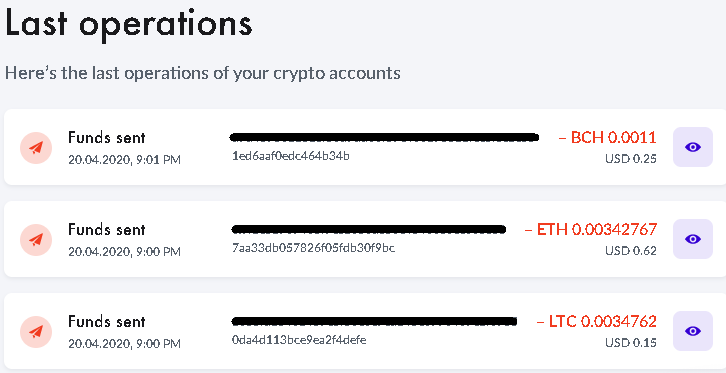Click the redacted address in the BCH row
This screenshot has width=726, height=373.
pos(384,137)
